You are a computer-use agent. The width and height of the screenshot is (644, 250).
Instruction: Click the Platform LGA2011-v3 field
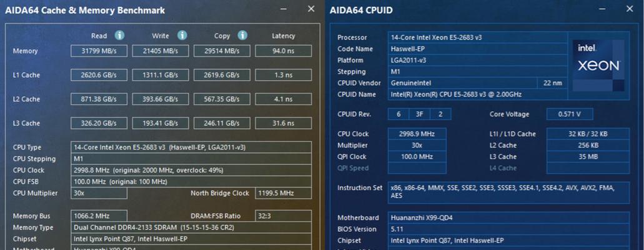[x=478, y=61]
